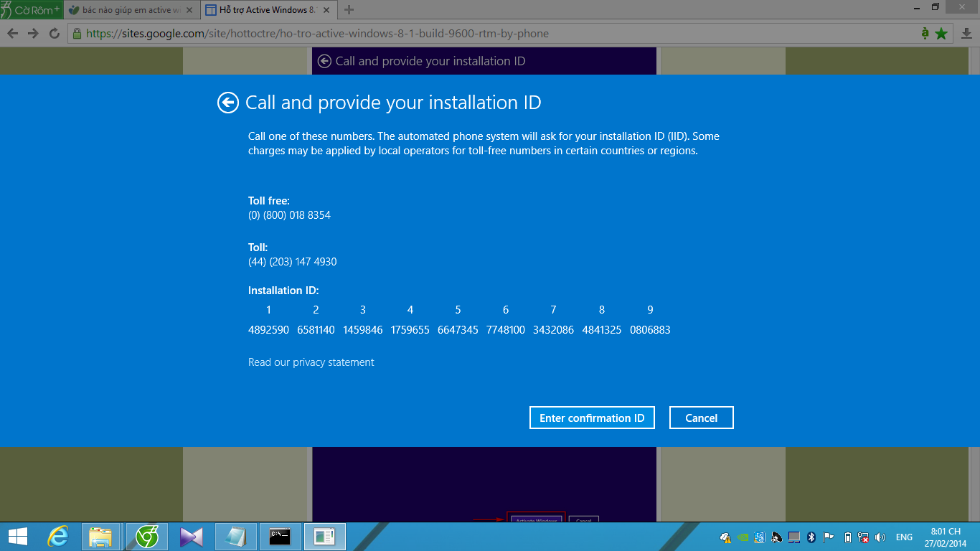
Task: Launch Internet Explorer from the taskbar
Action: (x=58, y=536)
